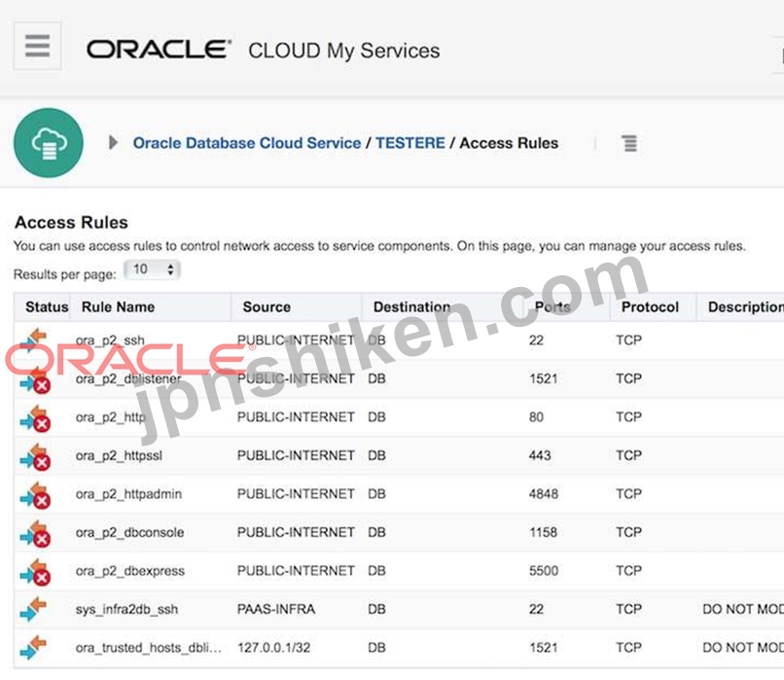784x680 pixels.
Task: Click the Access Rules section heading
Action: [72, 223]
